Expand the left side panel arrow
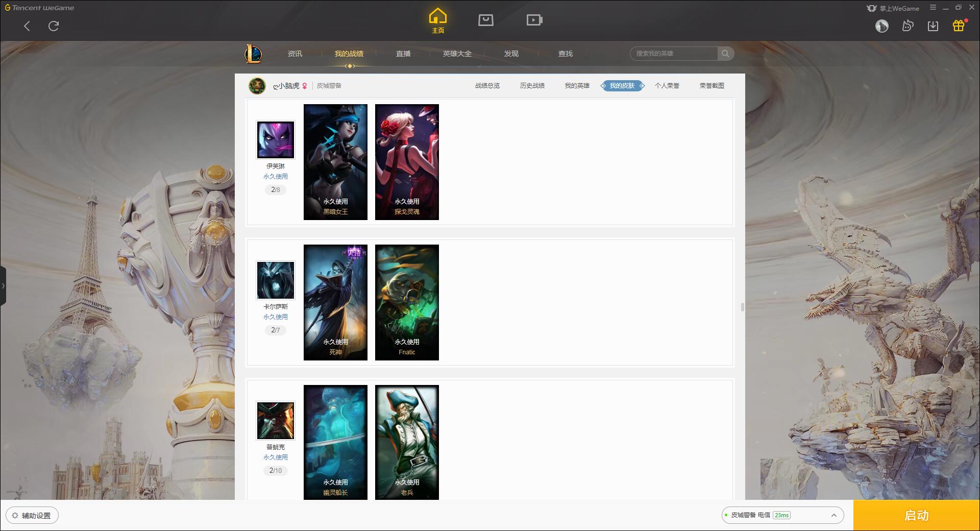Screen dimensions: 980x531 click(3, 286)
